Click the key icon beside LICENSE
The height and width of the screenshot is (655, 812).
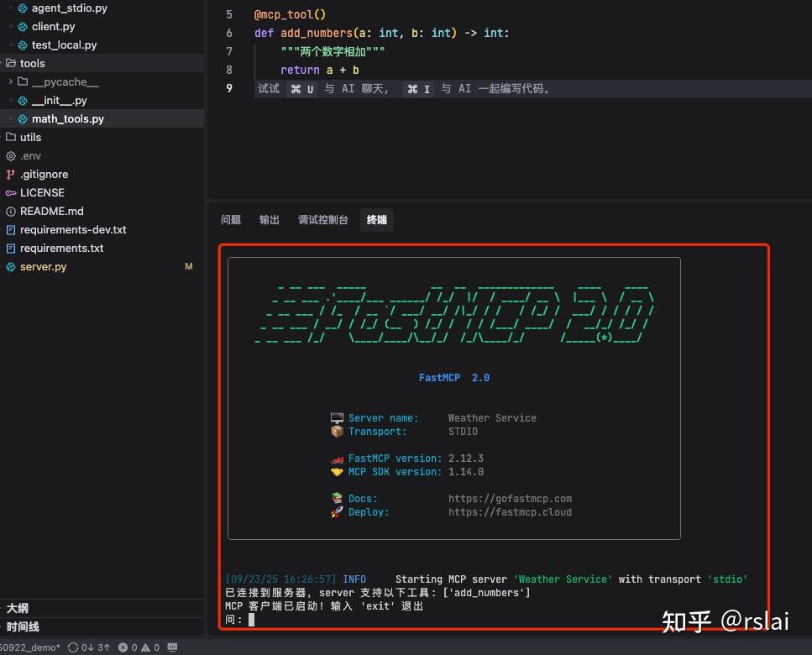(10, 193)
